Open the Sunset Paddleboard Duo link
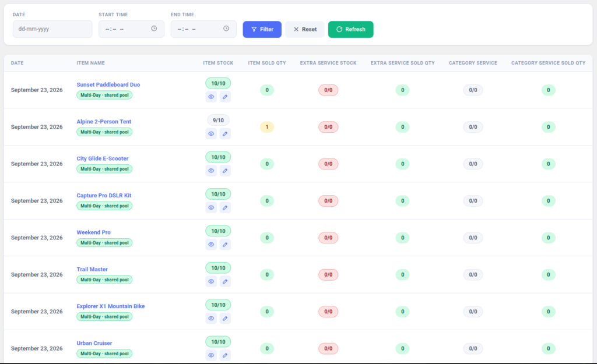 pyautogui.click(x=108, y=84)
